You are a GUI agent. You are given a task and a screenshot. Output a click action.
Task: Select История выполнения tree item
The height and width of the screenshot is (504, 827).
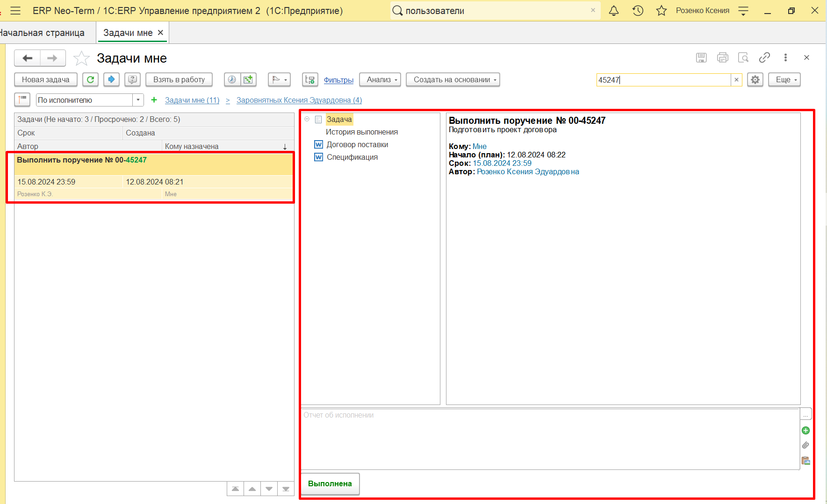pos(362,132)
